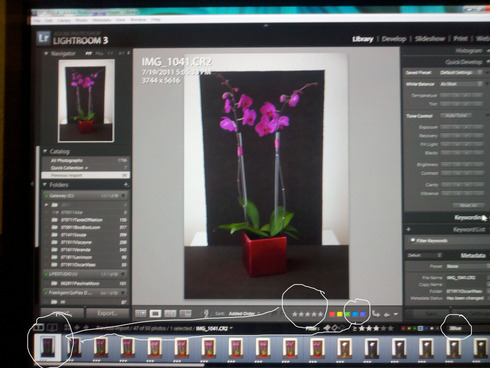The width and height of the screenshot is (490, 368).
Task: Rotate photo left using toolbar arrow
Action: 376,314
